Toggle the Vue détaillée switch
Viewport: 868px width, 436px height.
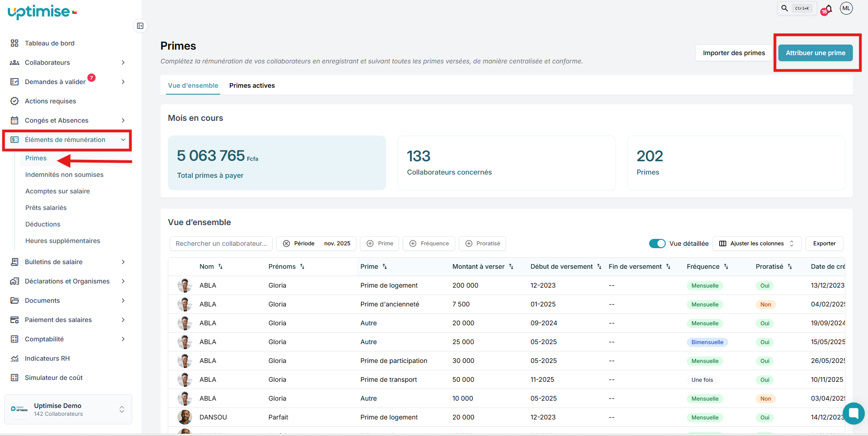click(657, 243)
